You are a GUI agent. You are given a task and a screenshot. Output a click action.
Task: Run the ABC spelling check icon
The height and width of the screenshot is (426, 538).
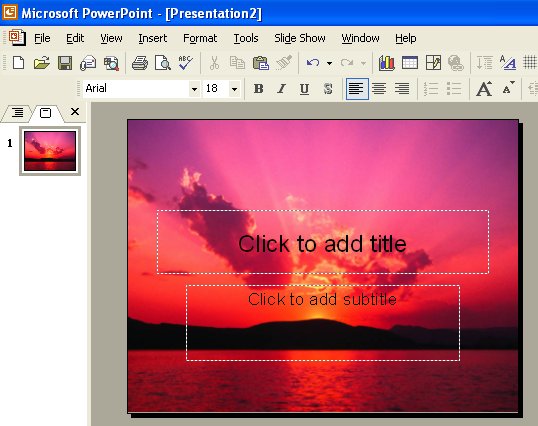186,63
